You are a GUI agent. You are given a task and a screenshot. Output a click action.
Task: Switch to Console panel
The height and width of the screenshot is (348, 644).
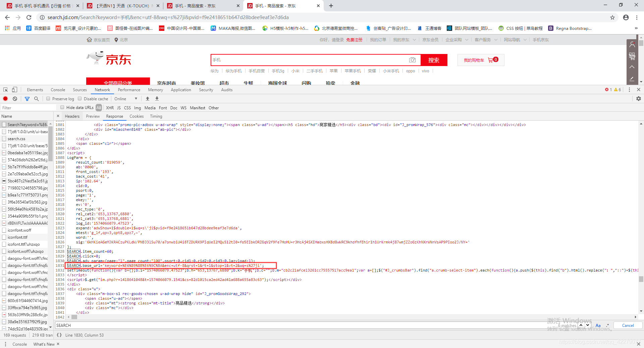point(58,90)
